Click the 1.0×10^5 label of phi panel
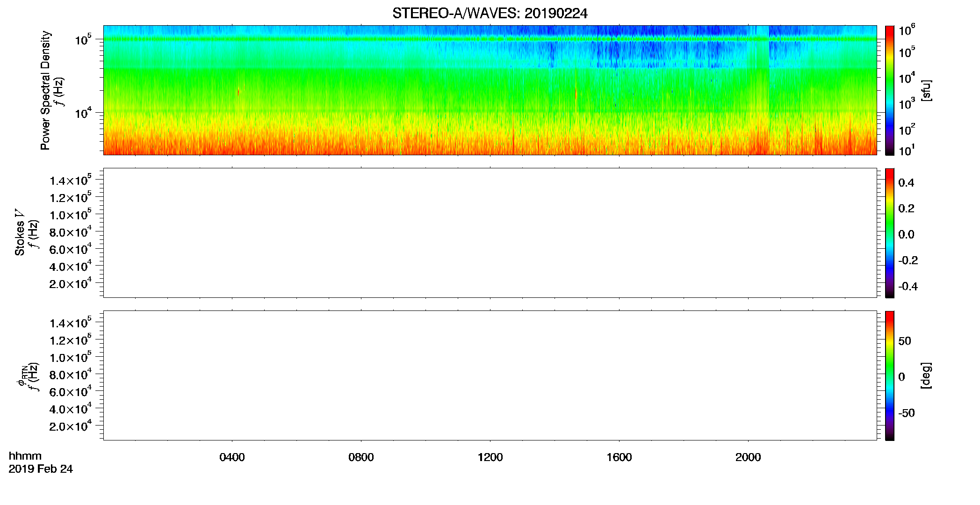980x505 pixels. [x=71, y=357]
